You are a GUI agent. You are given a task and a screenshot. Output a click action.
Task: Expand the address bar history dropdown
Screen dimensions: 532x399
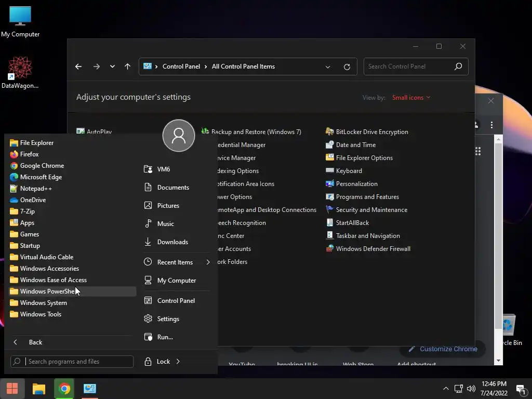[328, 67]
